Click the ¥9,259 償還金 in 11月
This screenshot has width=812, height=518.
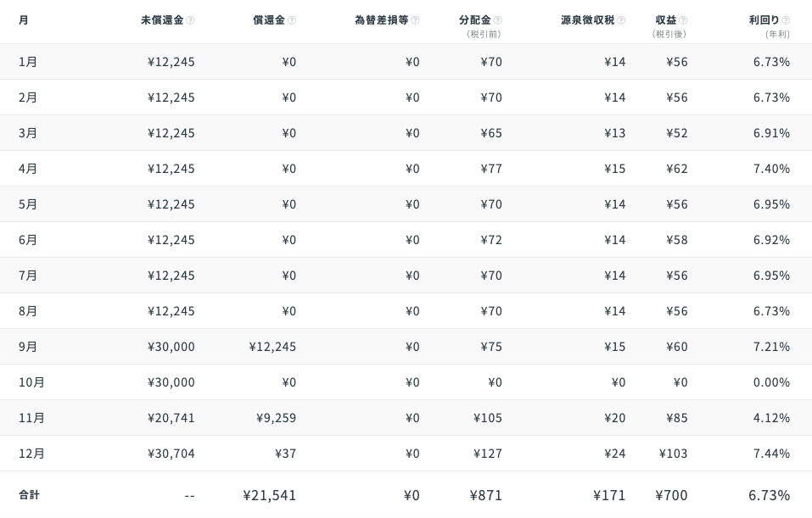click(276, 418)
